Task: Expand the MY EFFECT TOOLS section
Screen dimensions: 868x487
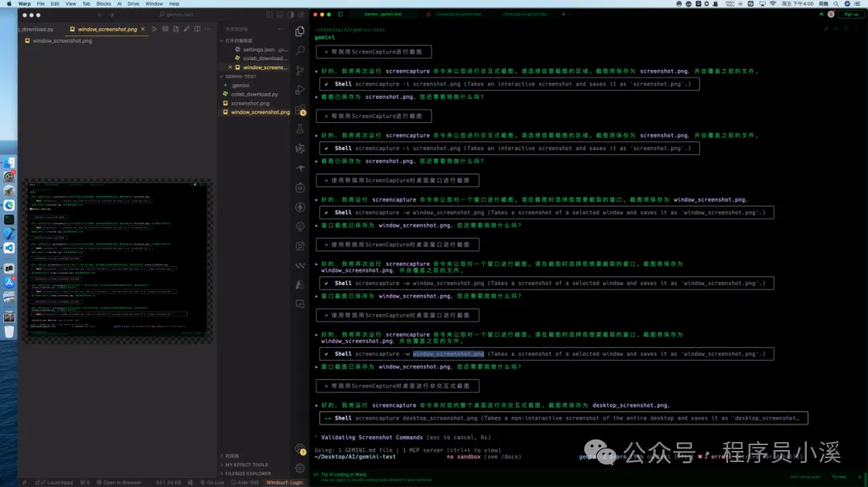Action: click(x=247, y=464)
